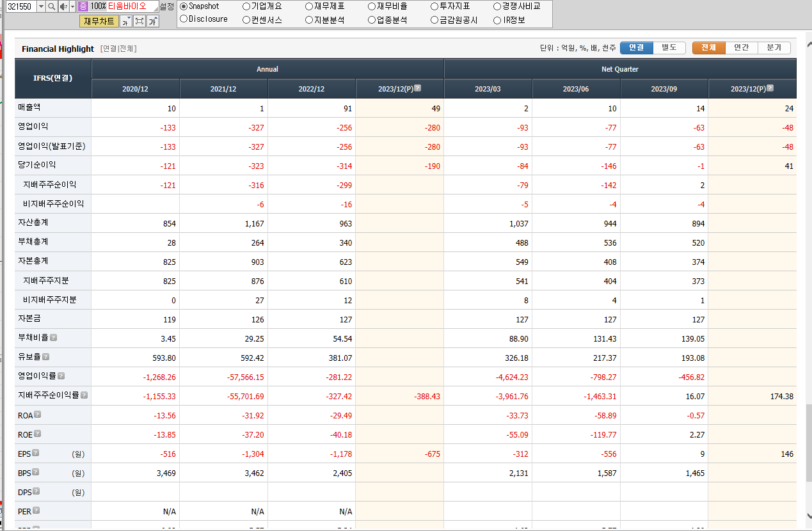Image resolution: width=812 pixels, height=531 pixels.
Task: Select the 재무비율 radio button
Action: click(372, 6)
